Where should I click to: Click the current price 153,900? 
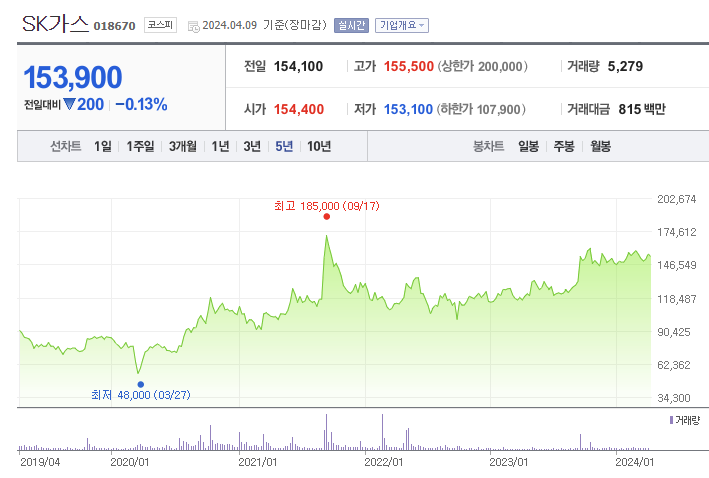tap(73, 77)
